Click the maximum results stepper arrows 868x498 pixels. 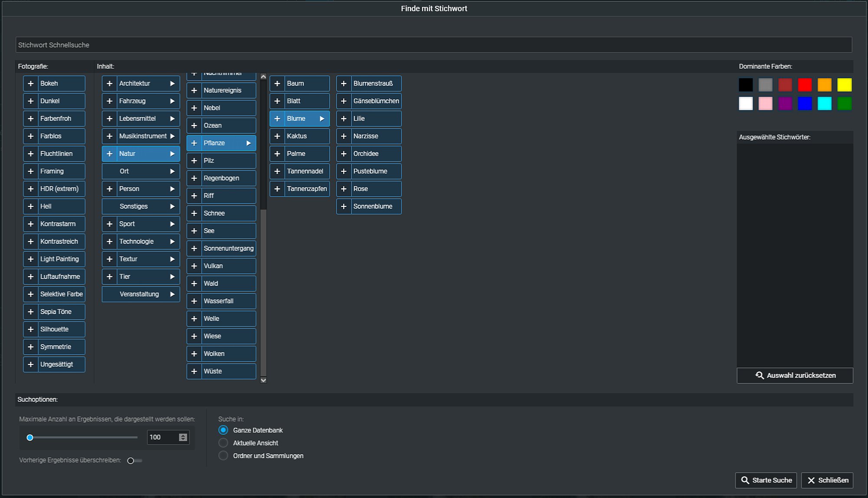[x=183, y=437]
